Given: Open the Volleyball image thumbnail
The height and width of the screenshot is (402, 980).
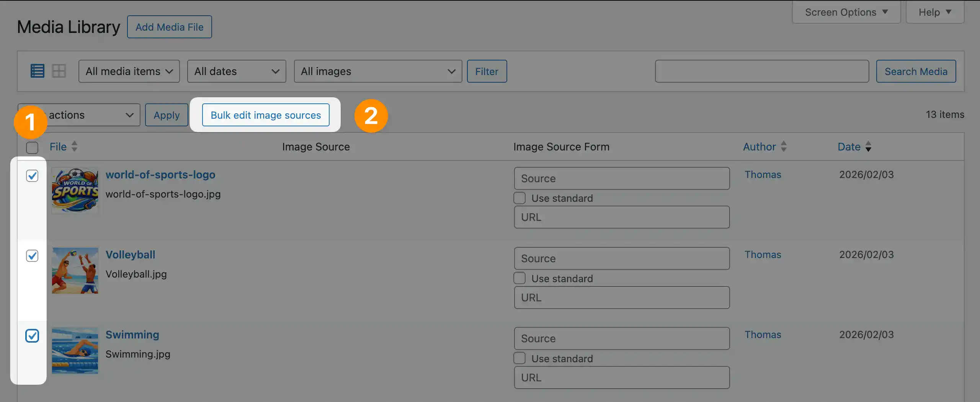Looking at the screenshot, I should coord(75,271).
